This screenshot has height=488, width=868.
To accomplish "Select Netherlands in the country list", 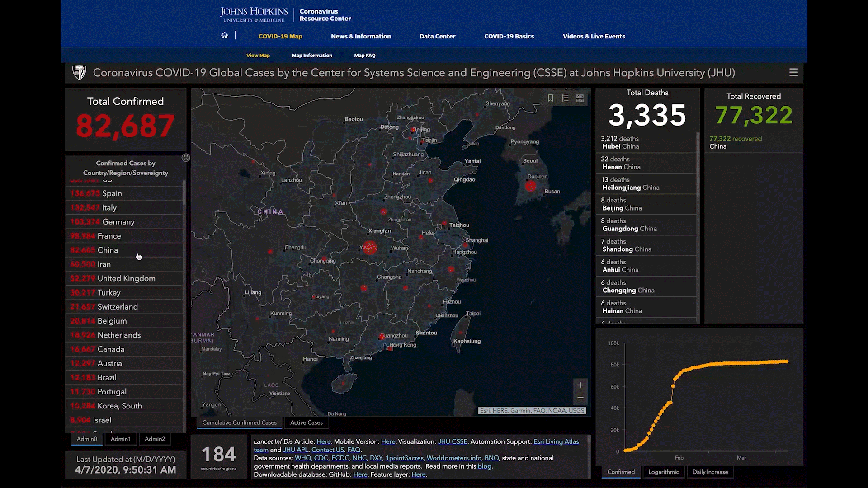I will pyautogui.click(x=124, y=335).
